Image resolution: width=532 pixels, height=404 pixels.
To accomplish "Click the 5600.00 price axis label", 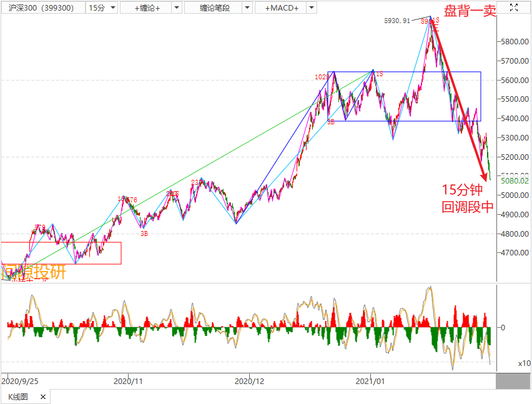I will coord(515,81).
